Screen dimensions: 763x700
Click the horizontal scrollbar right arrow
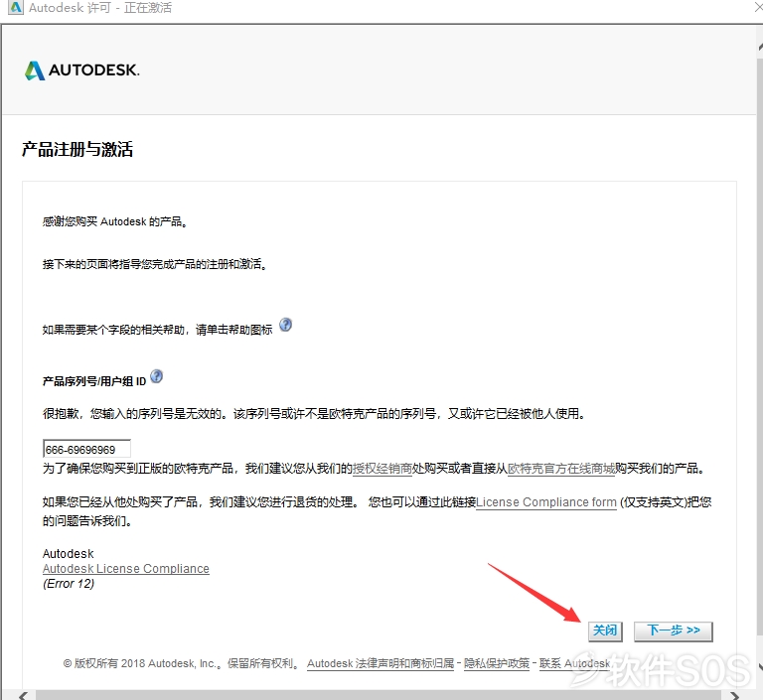[735, 695]
